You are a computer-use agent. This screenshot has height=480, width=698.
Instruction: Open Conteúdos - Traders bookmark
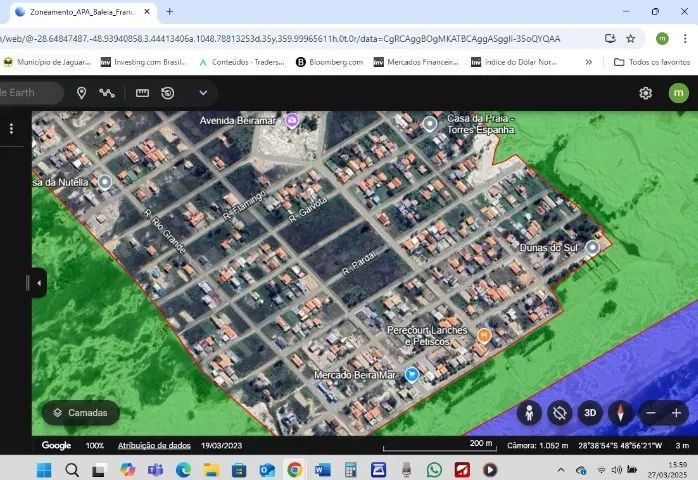click(x=242, y=62)
